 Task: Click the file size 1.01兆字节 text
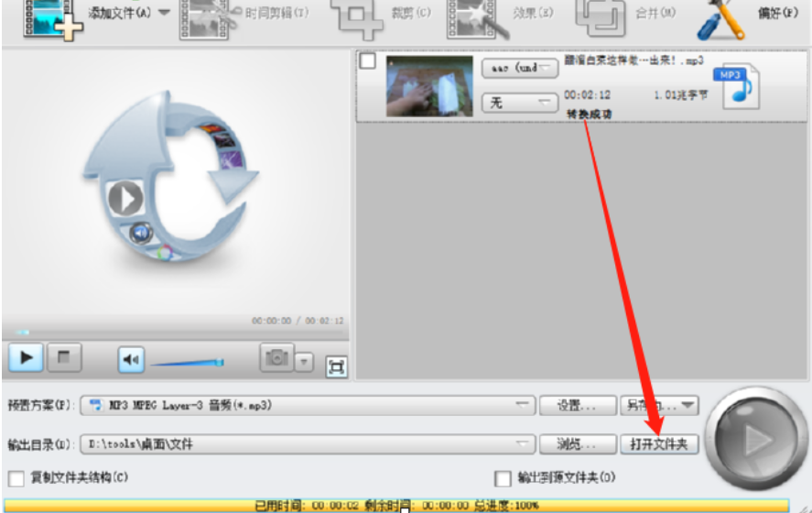click(x=680, y=95)
